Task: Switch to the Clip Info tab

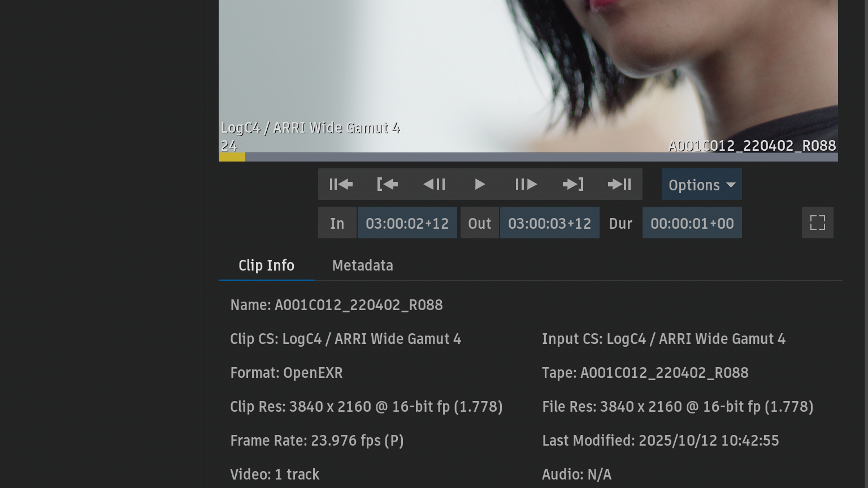Action: (266, 265)
